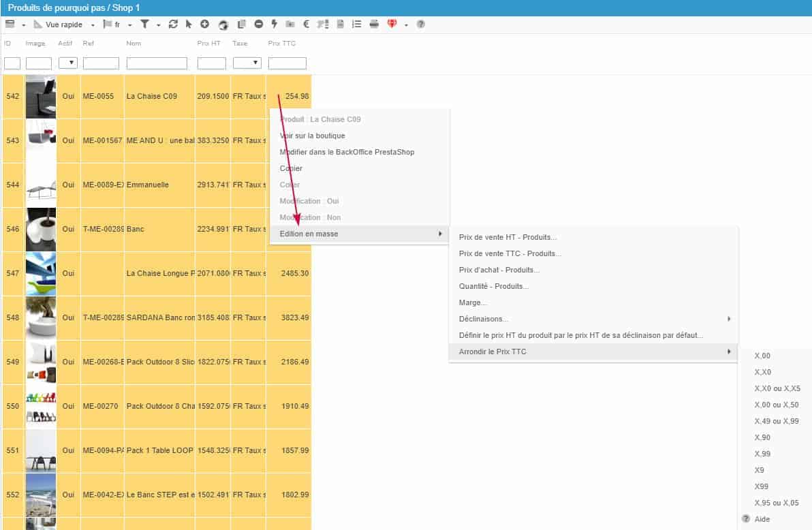Click the selection cursor icon
Screen dimensions: 812x530
(x=189, y=25)
